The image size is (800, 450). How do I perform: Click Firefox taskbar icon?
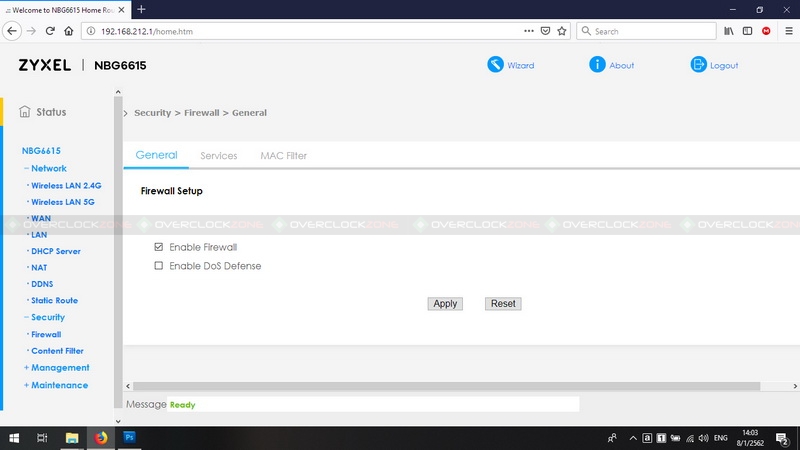pos(101,438)
